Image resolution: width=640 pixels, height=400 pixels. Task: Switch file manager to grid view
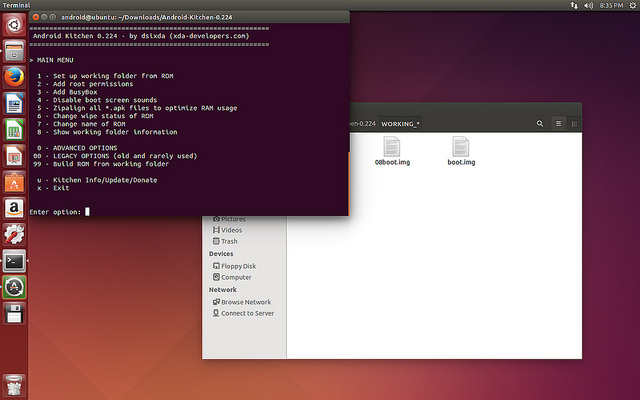574,123
